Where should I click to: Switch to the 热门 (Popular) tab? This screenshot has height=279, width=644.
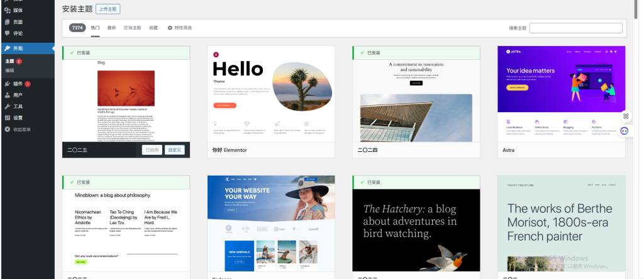[96, 28]
